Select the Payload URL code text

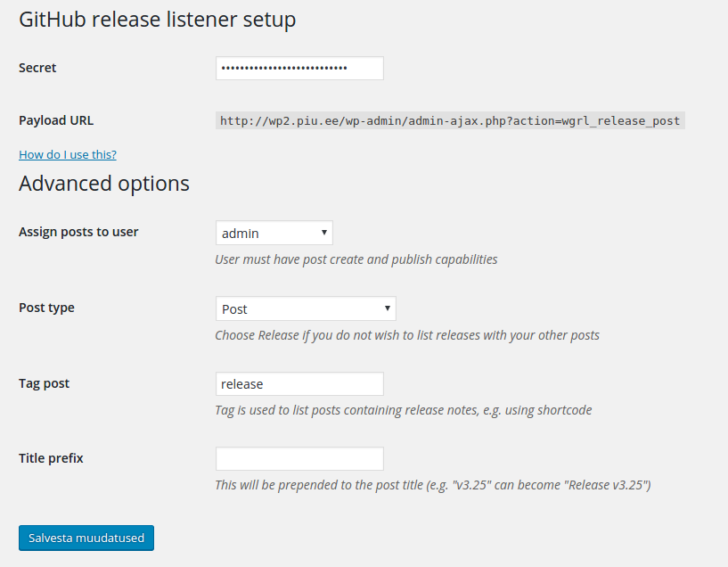pos(450,120)
